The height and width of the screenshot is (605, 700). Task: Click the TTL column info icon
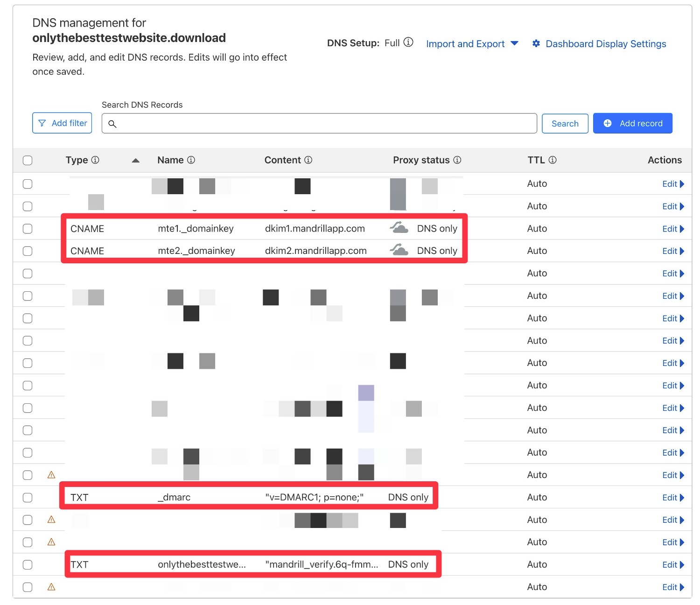tap(553, 160)
